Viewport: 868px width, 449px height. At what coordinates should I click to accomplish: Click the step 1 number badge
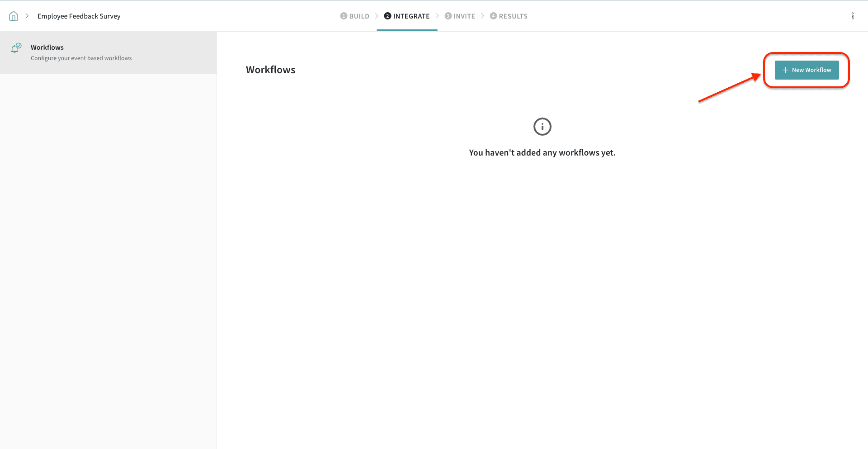click(344, 16)
